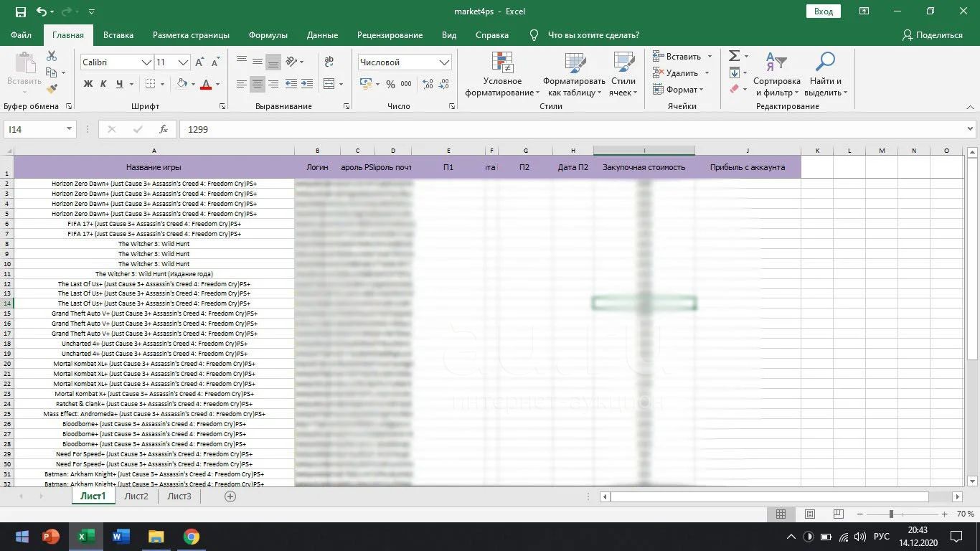Open Найти и выделить menu
Viewport: 980px width, 551px height.
(826, 75)
